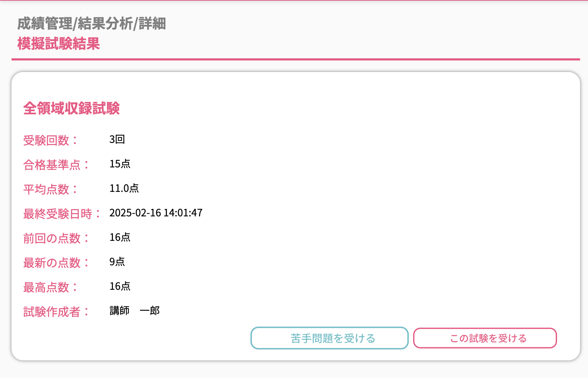The image size is (588, 378).
Task: Select the 11.0点 average score value
Action: (124, 188)
